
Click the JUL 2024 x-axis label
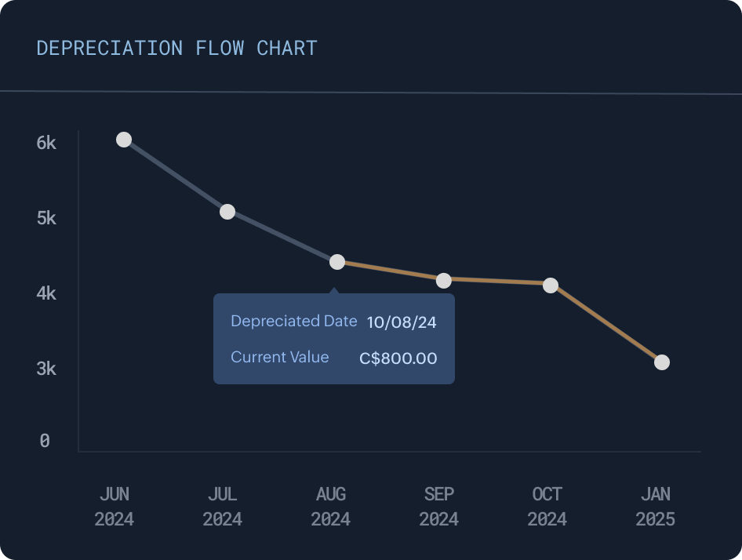tap(223, 507)
